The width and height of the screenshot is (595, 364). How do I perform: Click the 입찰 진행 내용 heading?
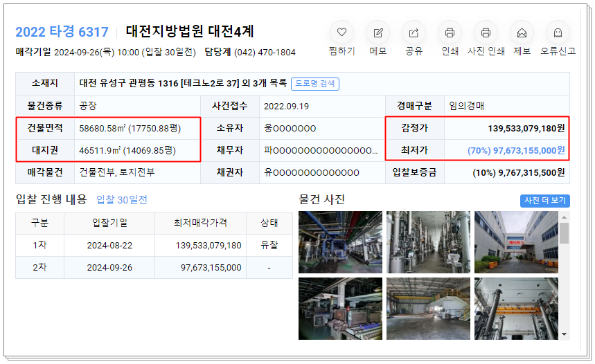coord(51,199)
